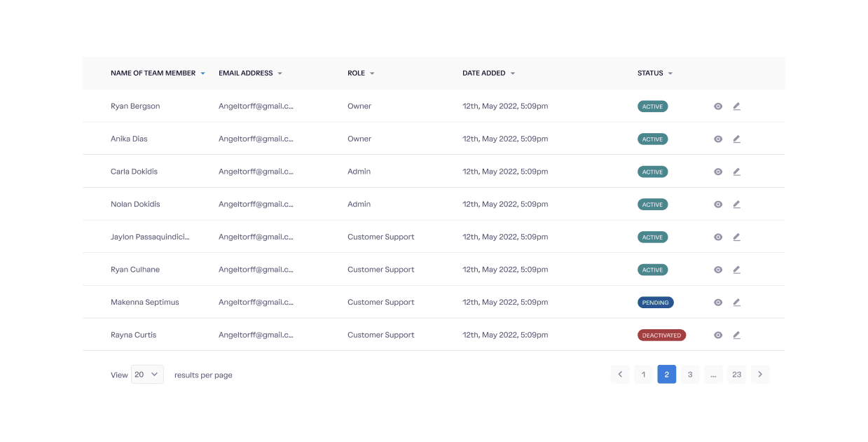Sort by Role column header
The image size is (868, 442).
click(x=361, y=73)
